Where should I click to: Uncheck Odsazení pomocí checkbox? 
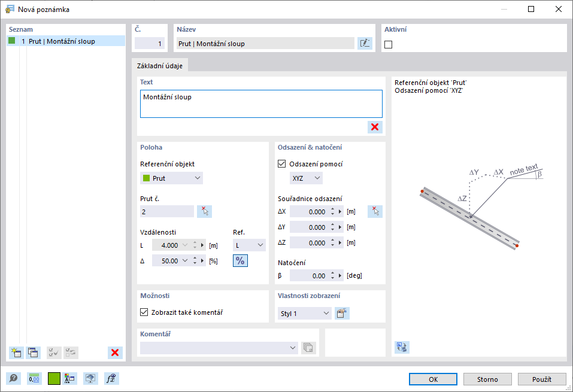pos(283,163)
